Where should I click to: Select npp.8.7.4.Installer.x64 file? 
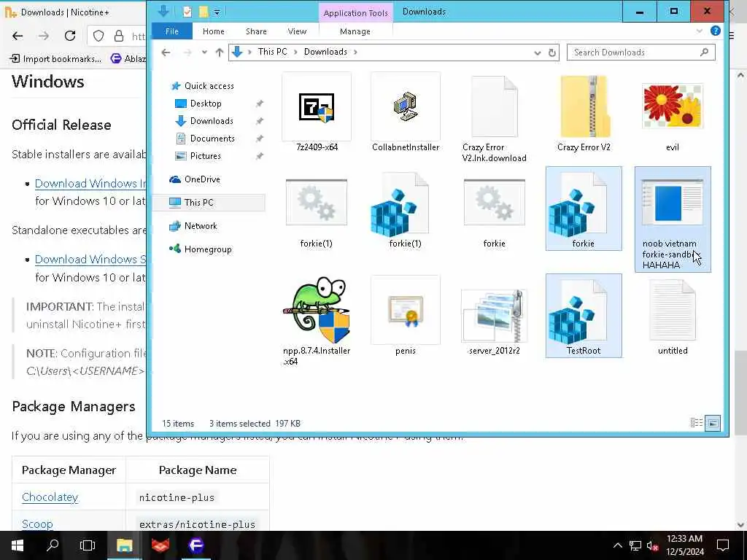click(317, 322)
